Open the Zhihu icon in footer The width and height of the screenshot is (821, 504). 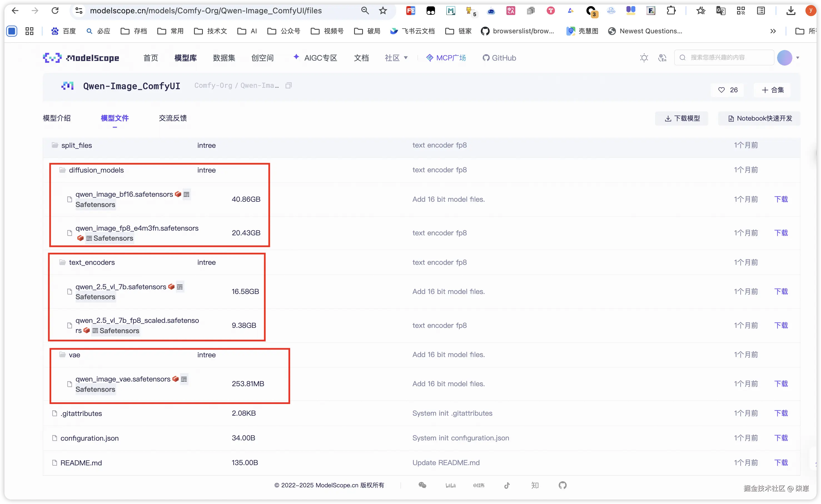[x=535, y=485]
